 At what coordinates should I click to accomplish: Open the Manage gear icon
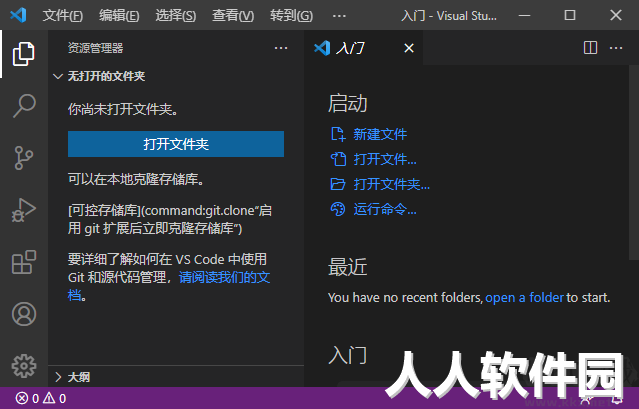(x=24, y=366)
